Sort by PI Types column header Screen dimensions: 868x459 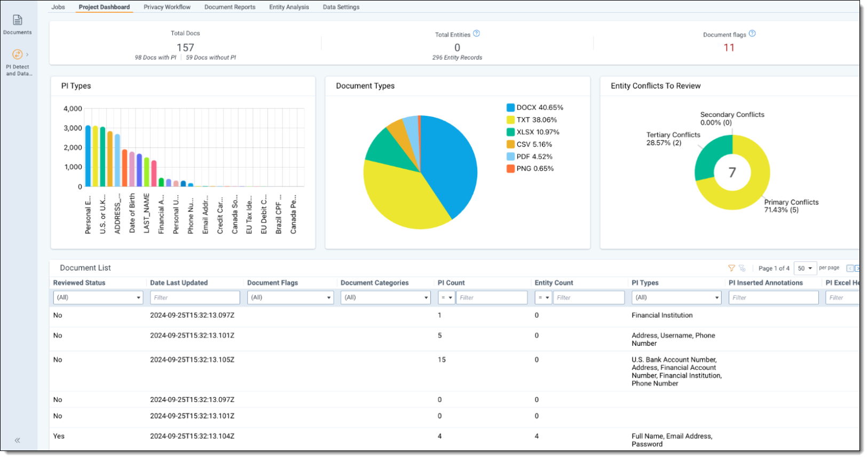pyautogui.click(x=645, y=283)
